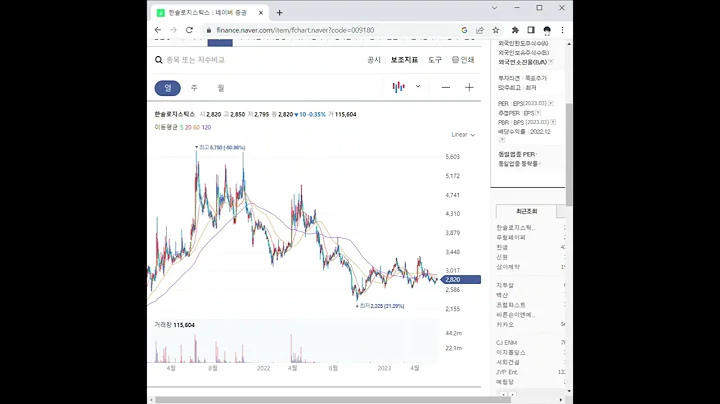Screen dimensions: 720x404
Task: Open 백산 in recent list
Action: [502, 295]
